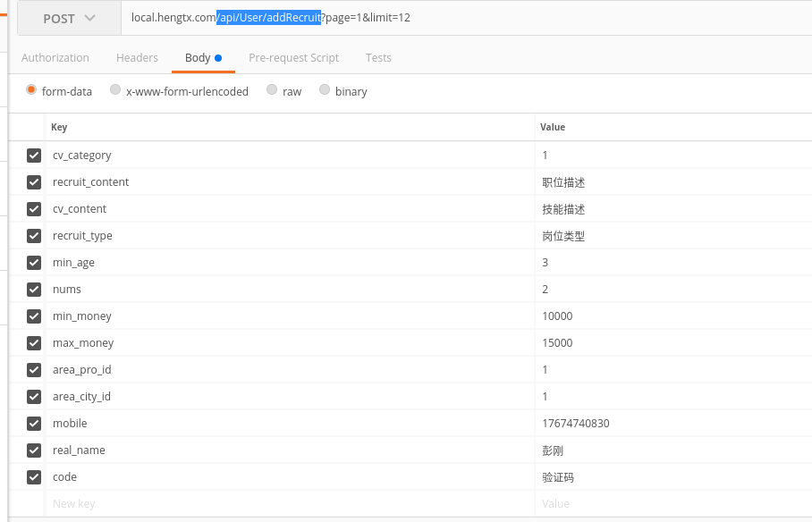The height and width of the screenshot is (522, 812).
Task: Select the form-data radio option
Action: coord(31,90)
